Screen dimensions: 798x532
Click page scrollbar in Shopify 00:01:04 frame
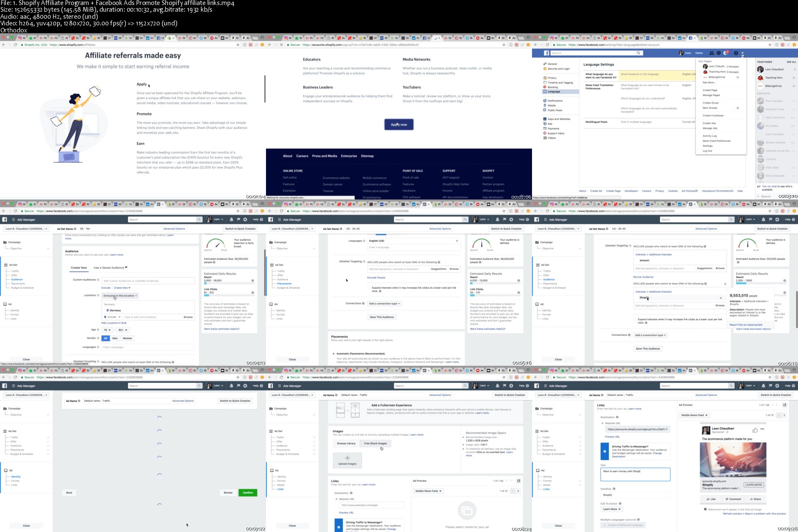pos(265,89)
